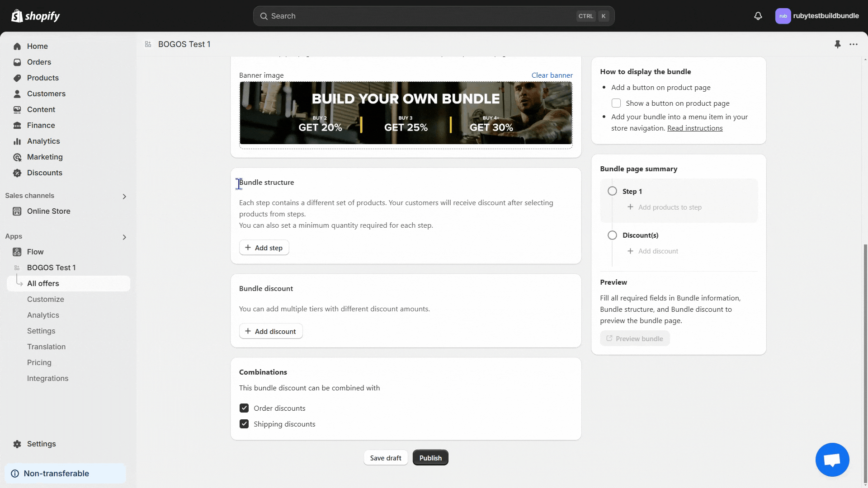
Task: Click the Marketing icon in sidebar
Action: tap(17, 157)
